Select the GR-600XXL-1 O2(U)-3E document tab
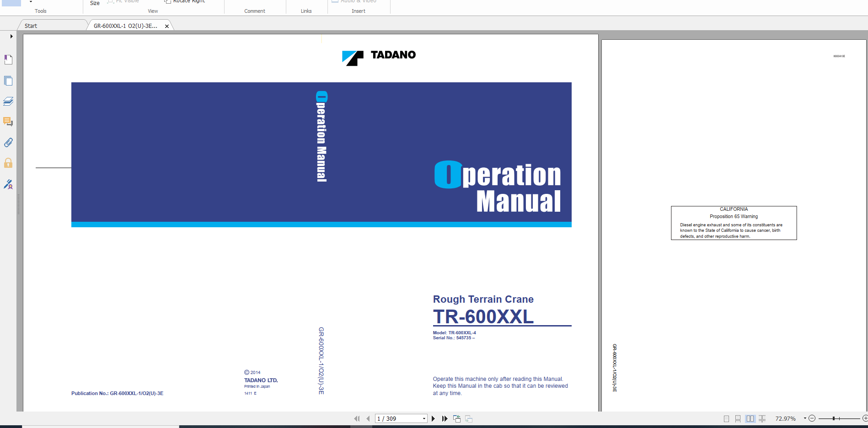This screenshot has height=428, width=868. pos(125,26)
